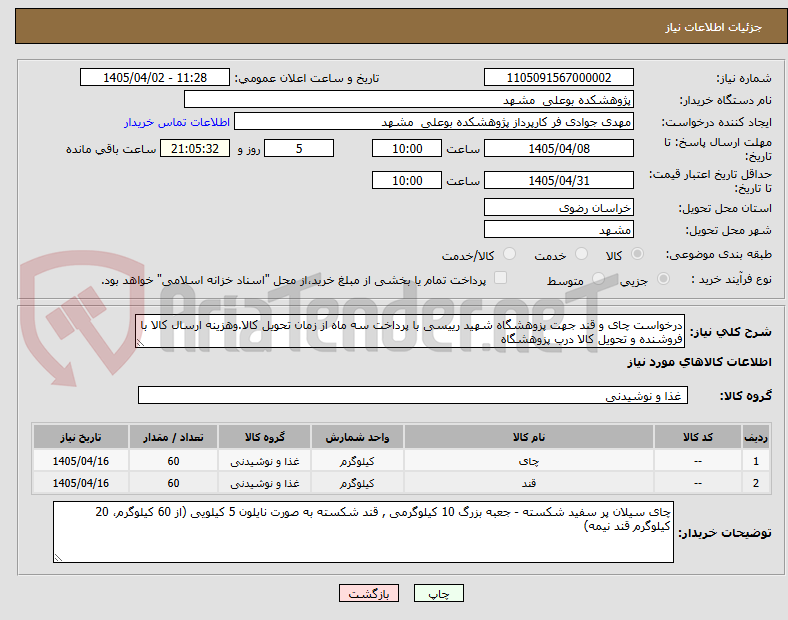
Task: Select the کالا radio button
Action: (637, 254)
